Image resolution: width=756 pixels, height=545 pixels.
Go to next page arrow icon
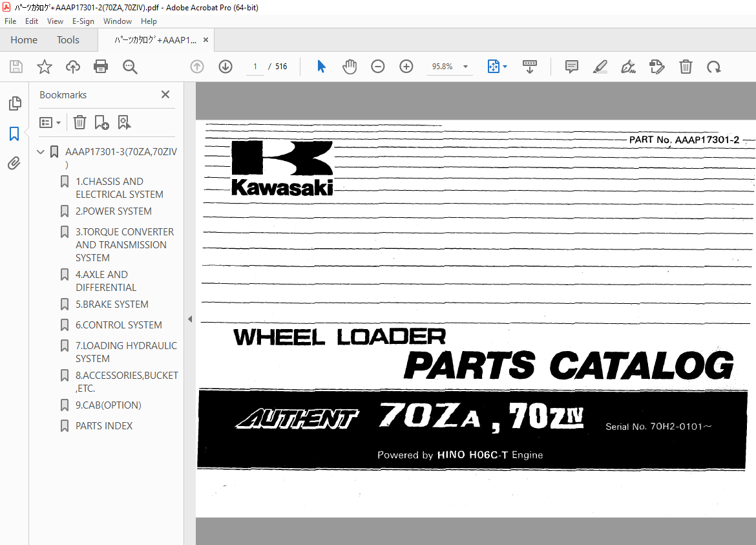225,67
